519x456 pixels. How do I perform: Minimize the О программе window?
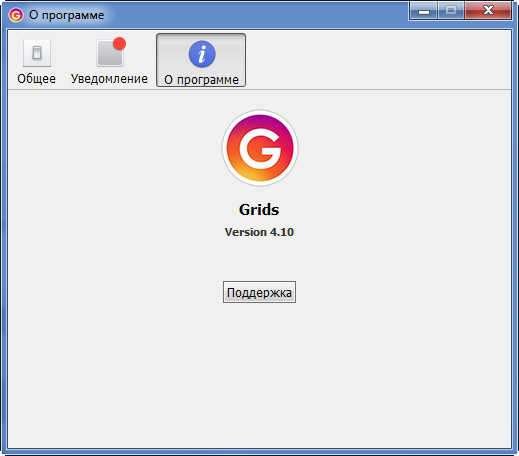[424, 10]
